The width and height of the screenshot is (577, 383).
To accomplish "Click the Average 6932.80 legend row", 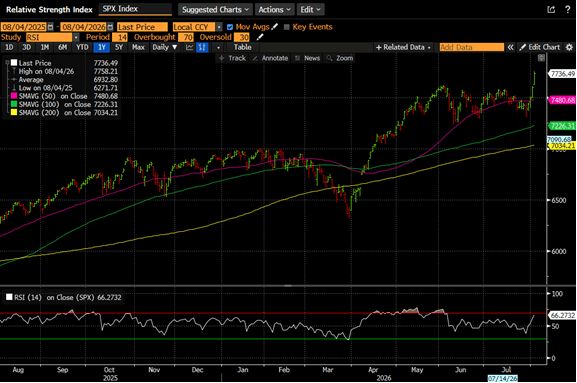I will click(65, 80).
